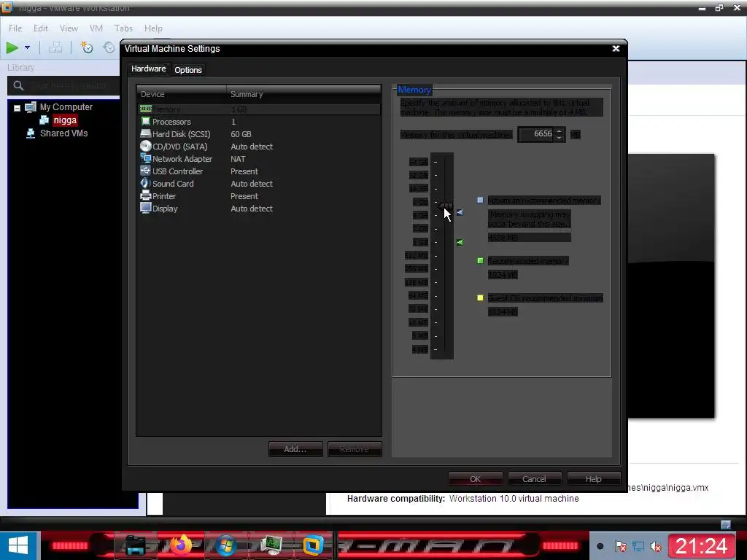Click the system monitor taskbar icon
The width and height of the screenshot is (747, 560).
pos(271,545)
